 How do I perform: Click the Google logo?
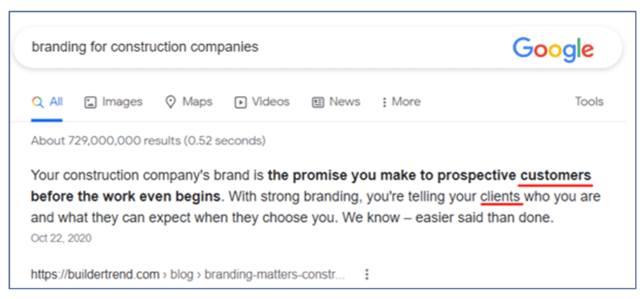(x=553, y=50)
